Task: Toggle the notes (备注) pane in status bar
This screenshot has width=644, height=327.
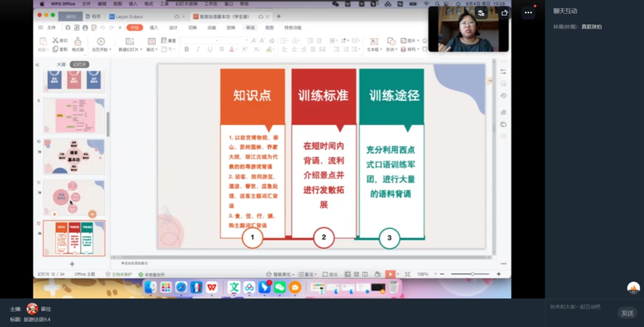Action: pyautogui.click(x=306, y=274)
